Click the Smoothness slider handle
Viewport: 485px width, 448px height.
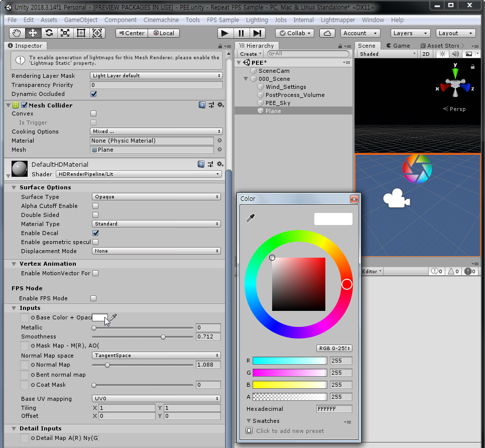[163, 337]
